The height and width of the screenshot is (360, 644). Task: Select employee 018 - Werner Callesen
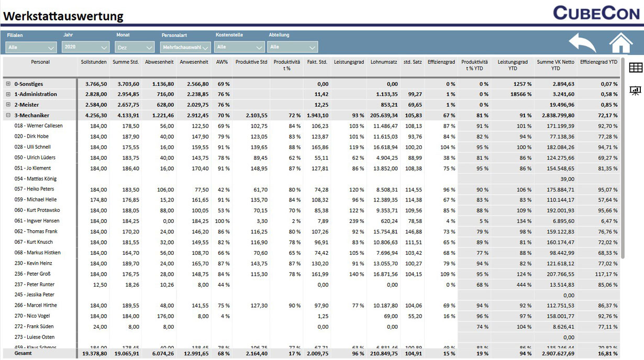coord(38,126)
